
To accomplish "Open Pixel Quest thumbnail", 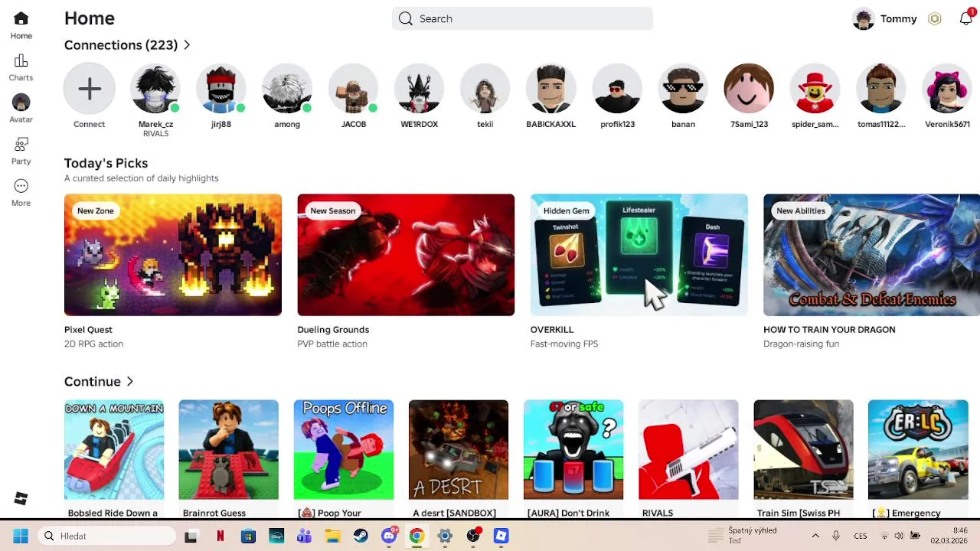I will click(x=173, y=255).
